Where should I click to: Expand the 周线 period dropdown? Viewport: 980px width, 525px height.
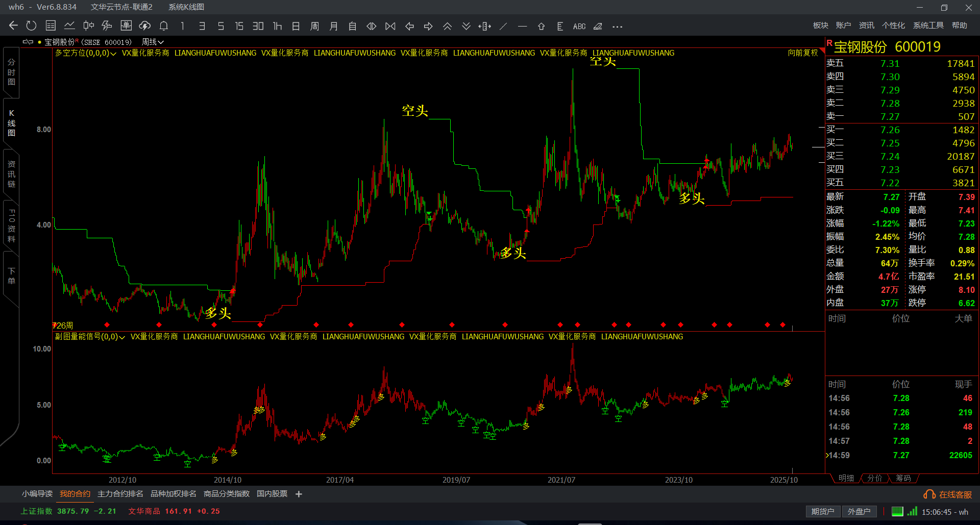153,42
